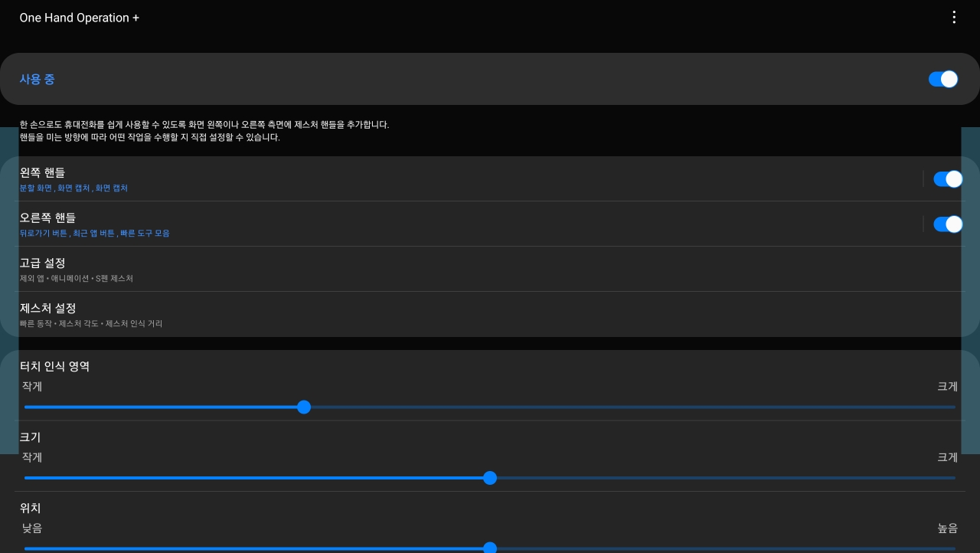Click the 크기 slider thumb
This screenshot has height=553, width=980.
pos(490,478)
